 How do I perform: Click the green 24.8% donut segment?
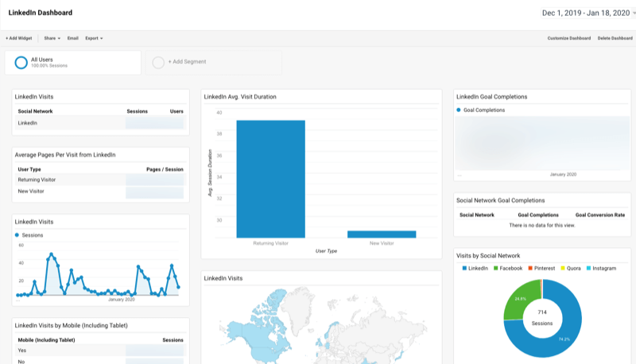click(x=521, y=298)
